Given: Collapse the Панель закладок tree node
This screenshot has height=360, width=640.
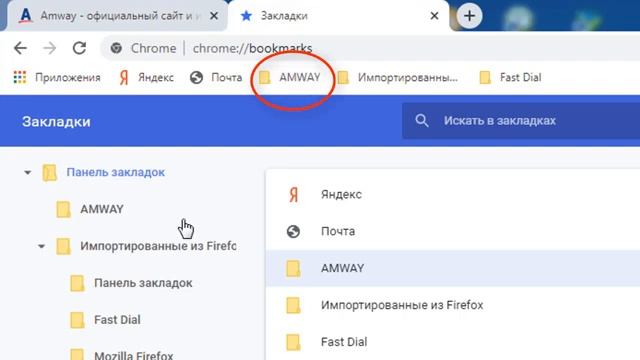Looking at the screenshot, I should click(27, 172).
